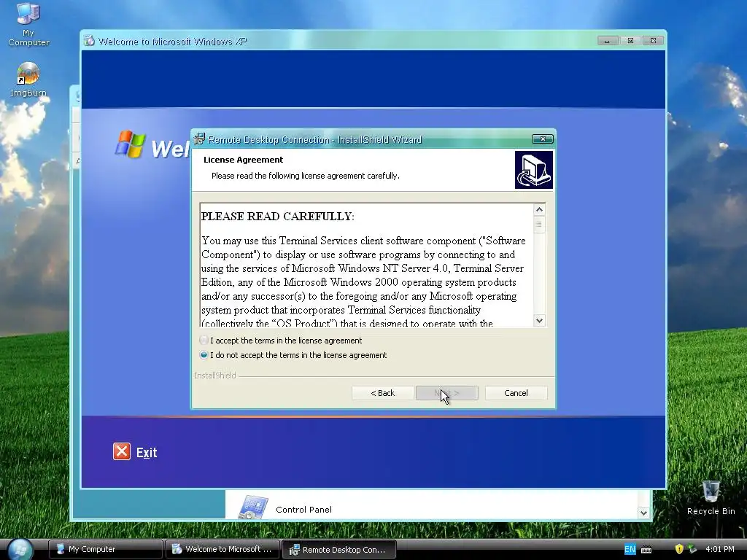Select I accept the terms radio button

[204, 341]
